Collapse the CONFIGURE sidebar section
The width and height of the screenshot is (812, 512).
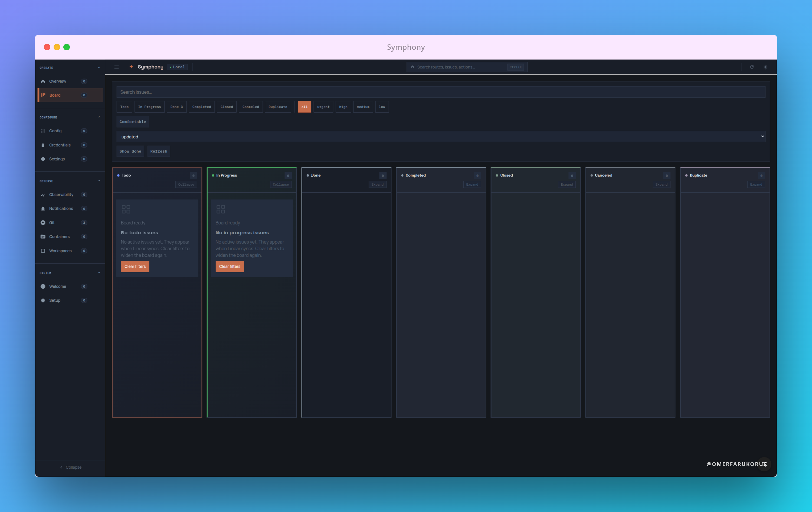point(99,117)
